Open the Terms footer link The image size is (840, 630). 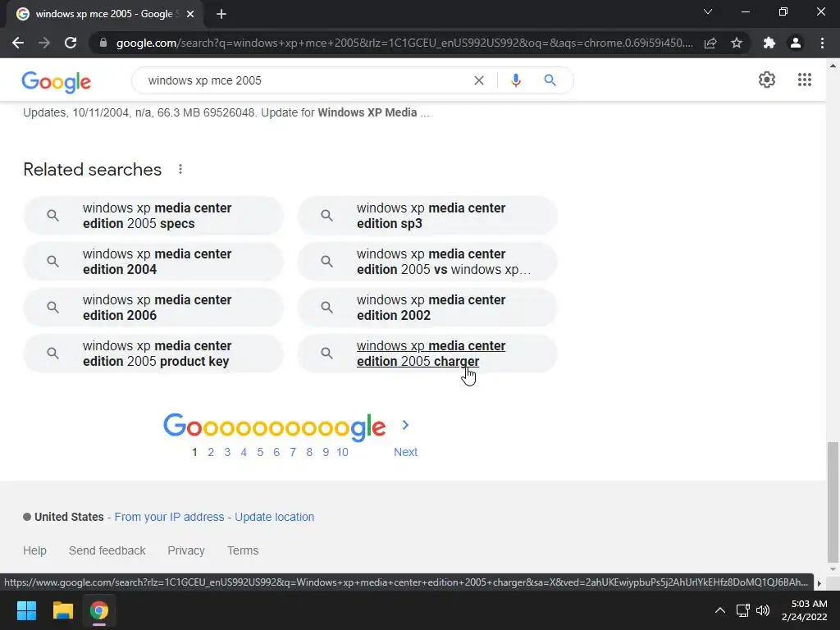pos(243,550)
